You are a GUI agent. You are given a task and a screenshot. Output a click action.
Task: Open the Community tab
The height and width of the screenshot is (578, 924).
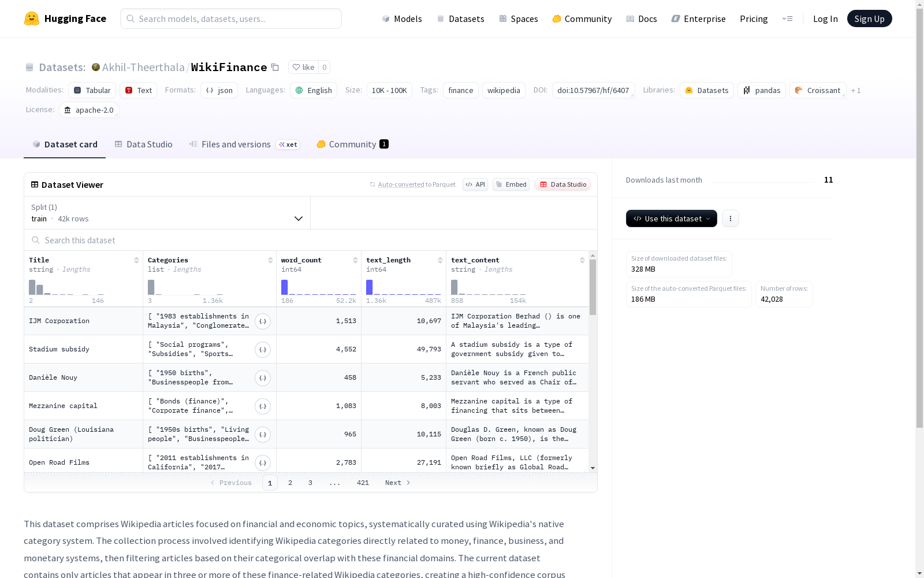pos(352,144)
